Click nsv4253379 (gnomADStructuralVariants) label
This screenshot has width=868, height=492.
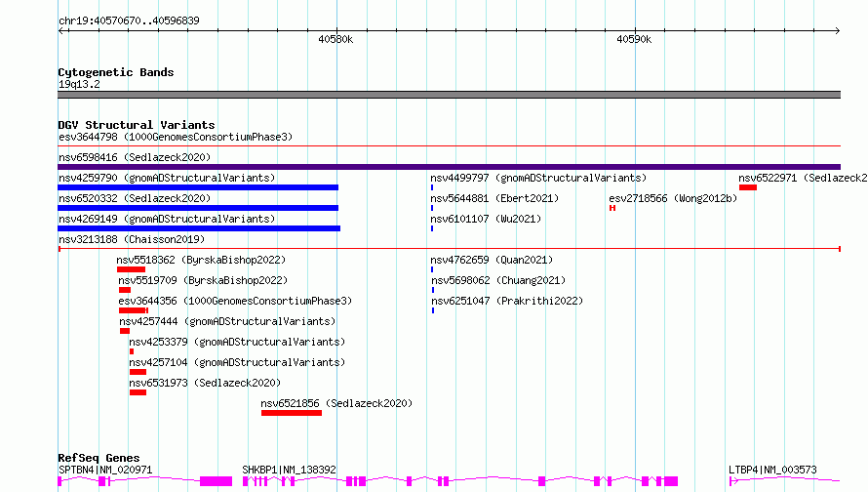(237, 342)
